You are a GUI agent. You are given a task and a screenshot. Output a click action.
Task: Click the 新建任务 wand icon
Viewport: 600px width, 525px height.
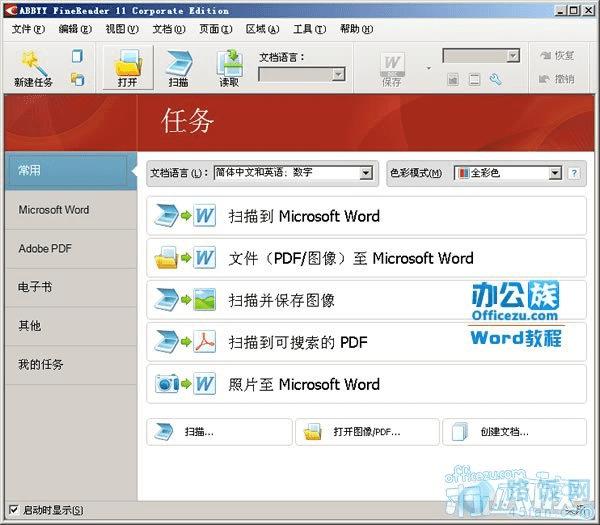[x=33, y=64]
